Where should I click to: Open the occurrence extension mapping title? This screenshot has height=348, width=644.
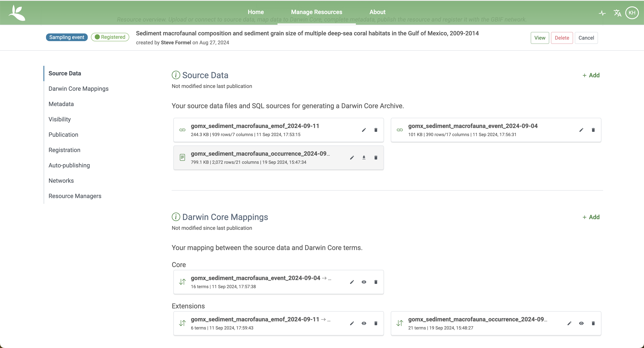[x=478, y=319]
